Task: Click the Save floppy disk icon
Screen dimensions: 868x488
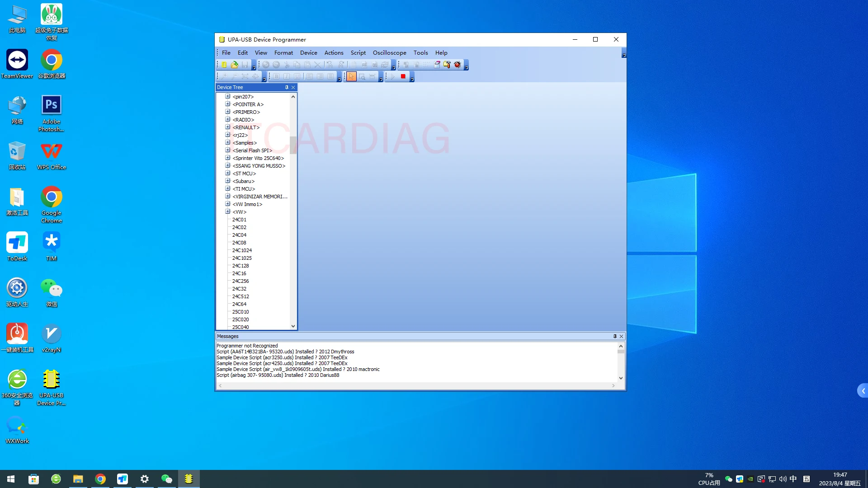Action: pyautogui.click(x=245, y=65)
